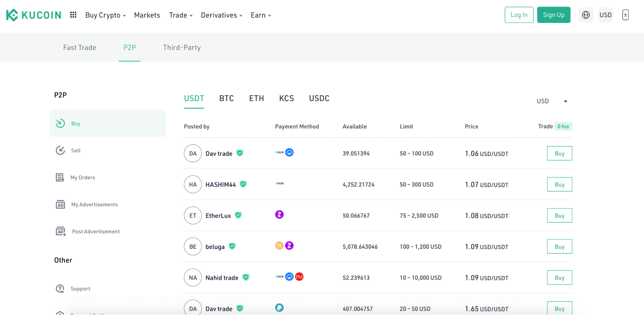644x315 pixels.
Task: Click the NA avatar of Nahid trade
Action: (x=193, y=278)
